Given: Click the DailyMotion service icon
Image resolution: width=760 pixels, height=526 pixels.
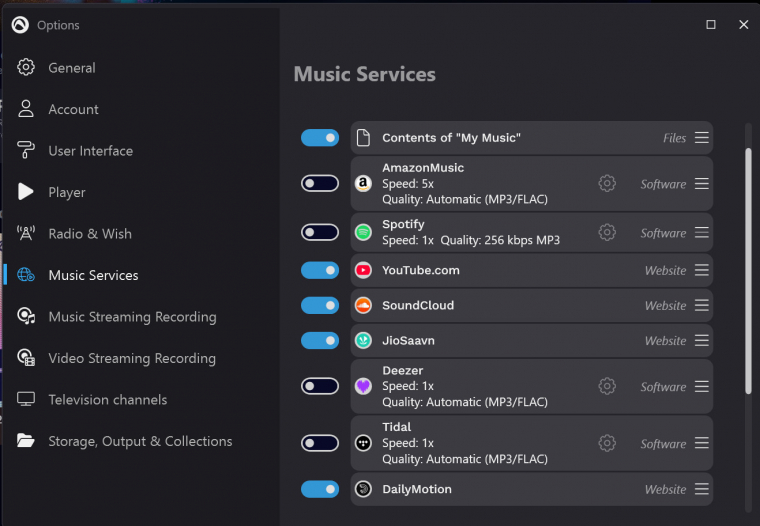Looking at the screenshot, I should pyautogui.click(x=364, y=489).
